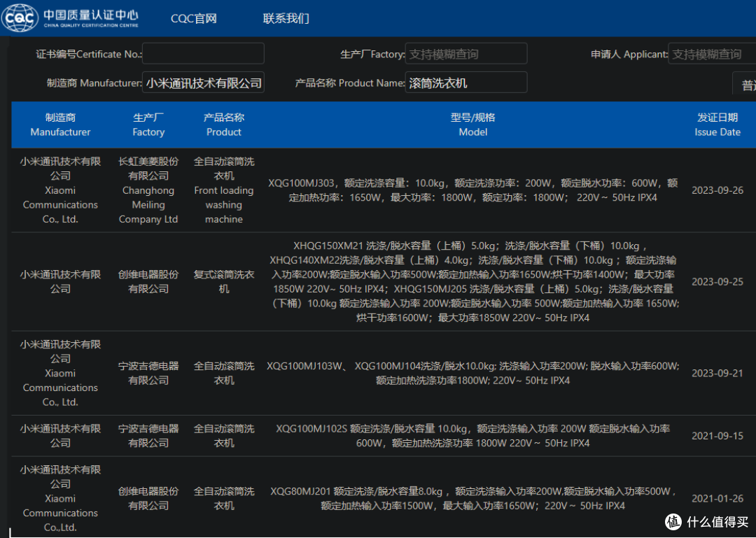The width and height of the screenshot is (756, 538).
Task: Select the issue date 2021-09-15
Action: [x=717, y=436]
